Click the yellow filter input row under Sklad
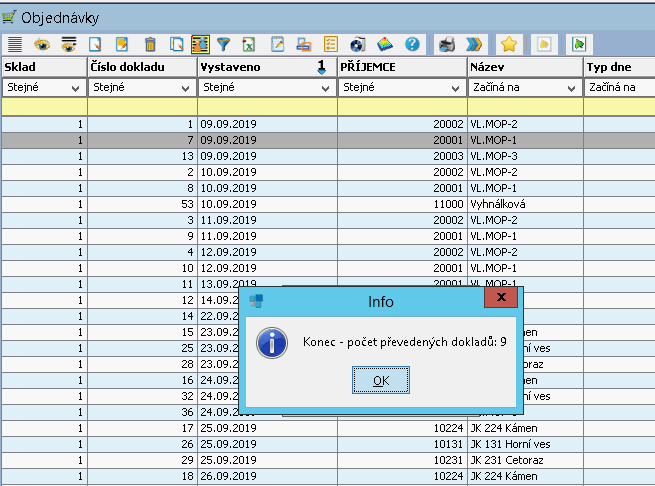This screenshot has height=486, width=655. (43, 105)
